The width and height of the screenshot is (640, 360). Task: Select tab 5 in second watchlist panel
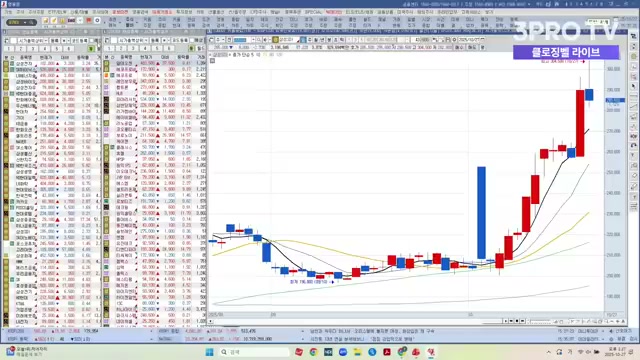tap(156, 49)
